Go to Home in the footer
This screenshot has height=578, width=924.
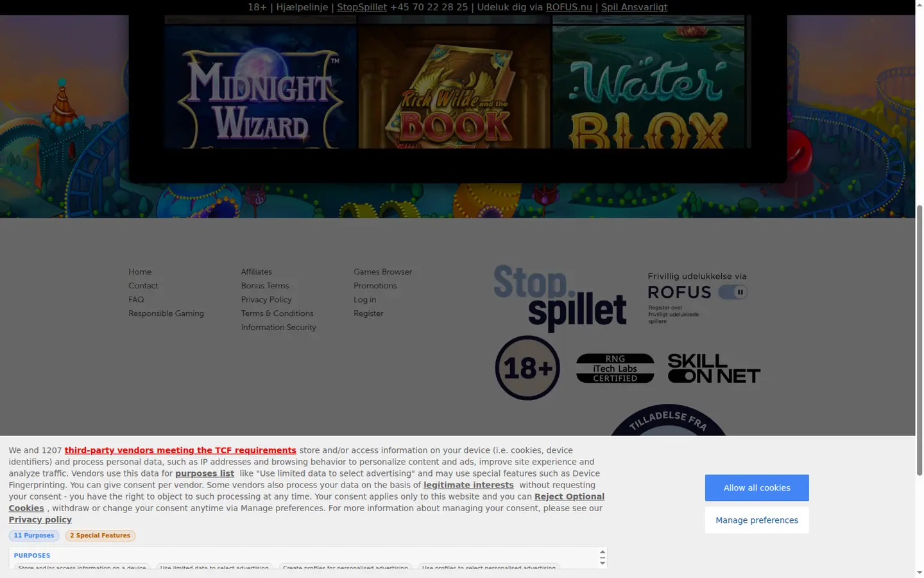(x=140, y=272)
